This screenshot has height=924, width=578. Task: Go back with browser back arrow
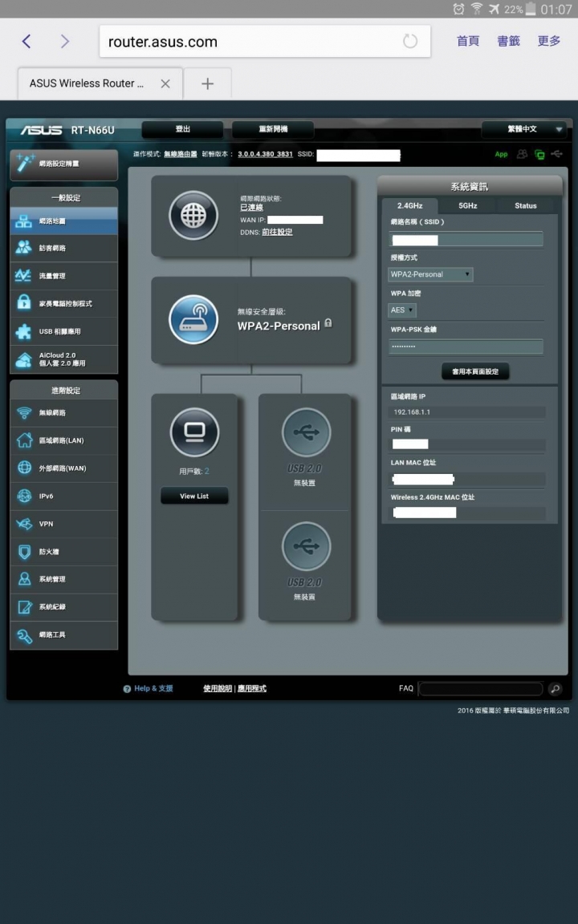26,41
